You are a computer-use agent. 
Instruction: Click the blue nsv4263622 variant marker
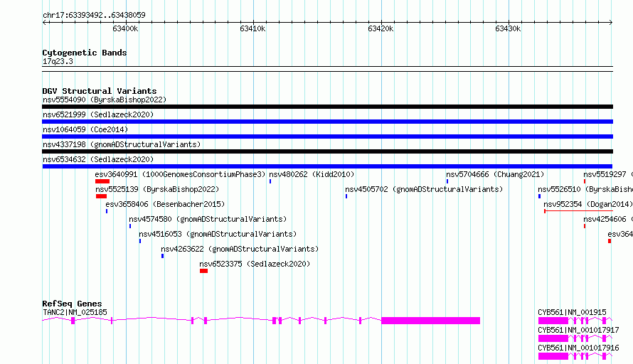pos(162,256)
